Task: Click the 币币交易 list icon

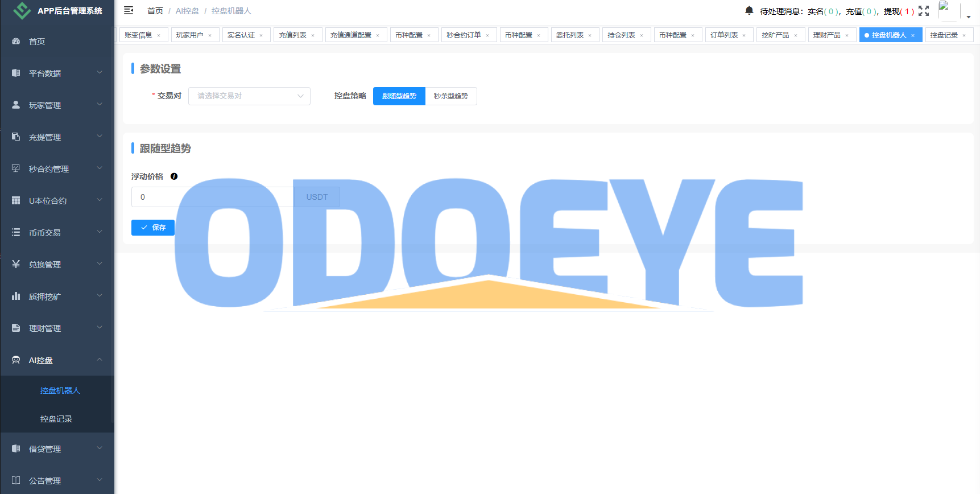Action: [x=16, y=232]
